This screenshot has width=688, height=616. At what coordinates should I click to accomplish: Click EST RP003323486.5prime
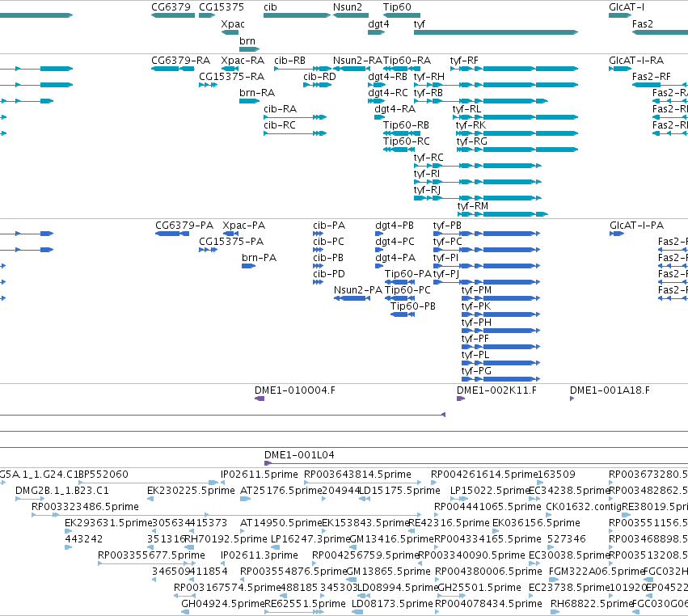click(x=226, y=515)
